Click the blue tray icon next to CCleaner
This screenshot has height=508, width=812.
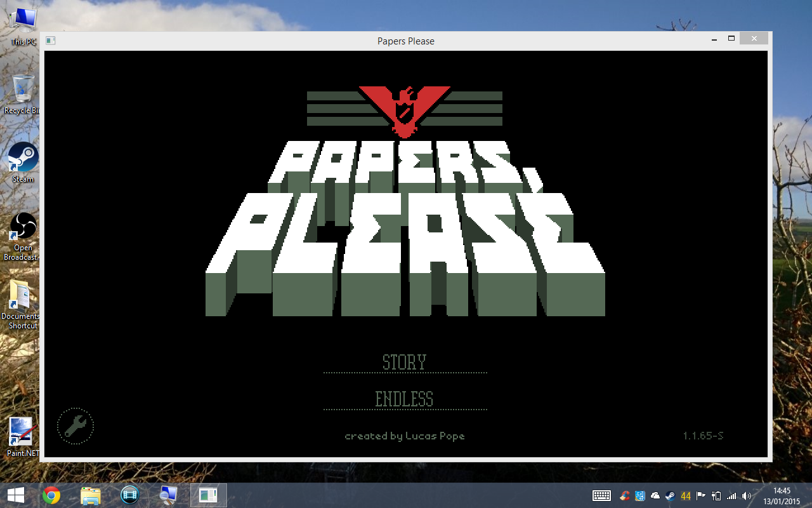coord(640,496)
